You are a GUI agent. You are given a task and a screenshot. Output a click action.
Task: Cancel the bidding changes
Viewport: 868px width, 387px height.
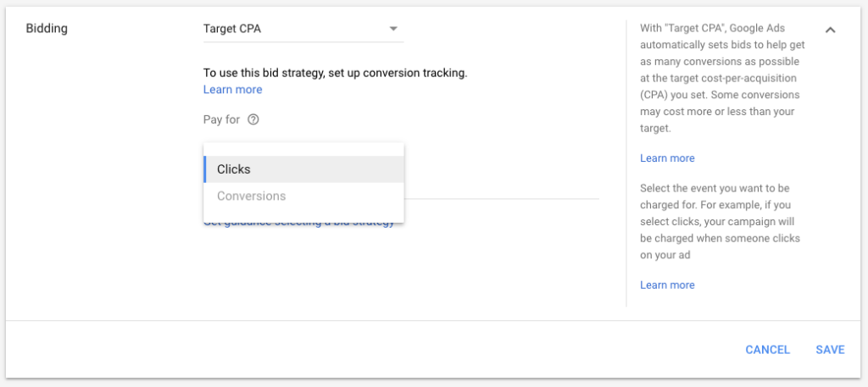click(x=767, y=350)
